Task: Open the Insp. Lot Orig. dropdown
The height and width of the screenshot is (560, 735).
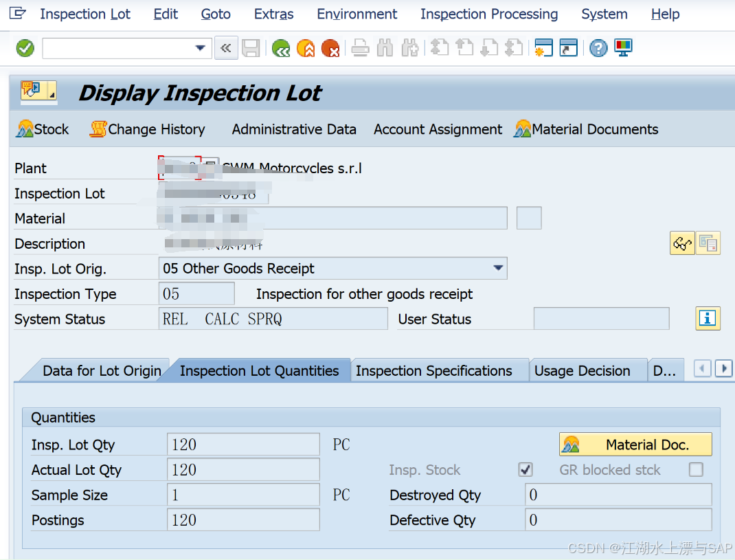Action: point(498,268)
